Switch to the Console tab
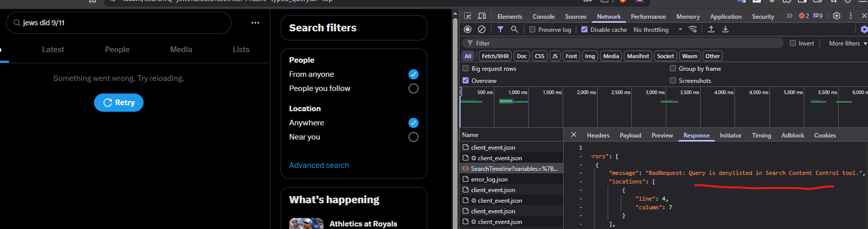Screen dimensions: 868x229 [x=543, y=16]
